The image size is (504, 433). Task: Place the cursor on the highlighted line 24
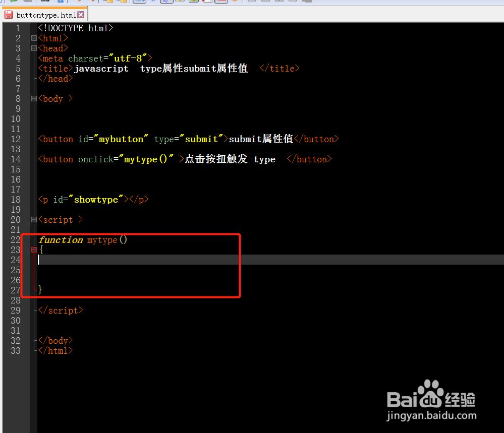pyautogui.click(x=151, y=260)
